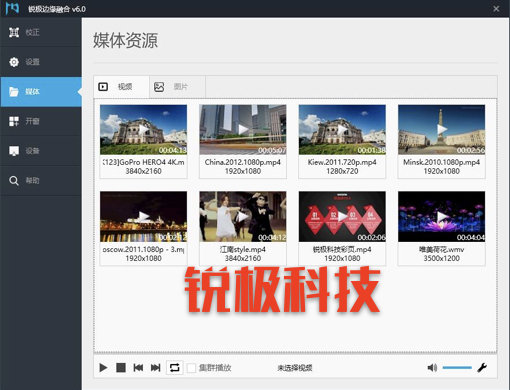The height and width of the screenshot is (390, 510).
Task: Skip to next video
Action: [156, 368]
